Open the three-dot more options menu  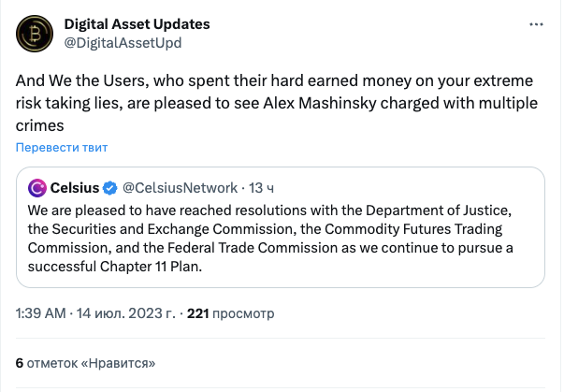coord(533,24)
